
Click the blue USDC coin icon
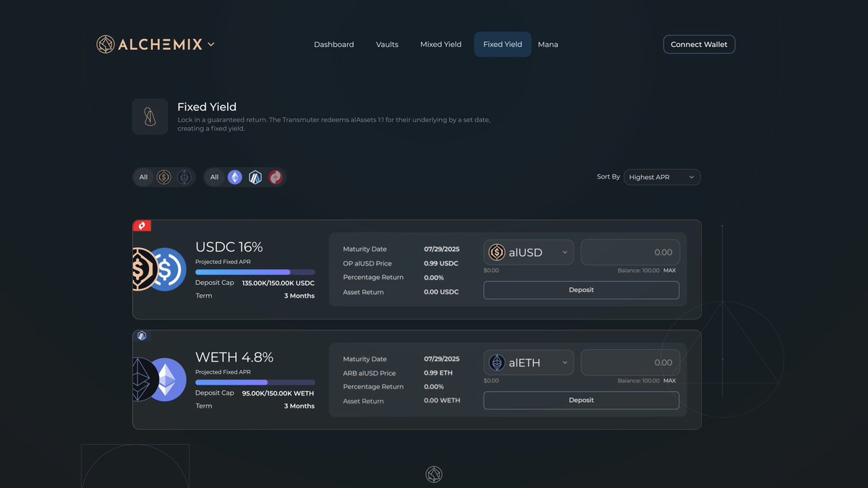tap(169, 270)
